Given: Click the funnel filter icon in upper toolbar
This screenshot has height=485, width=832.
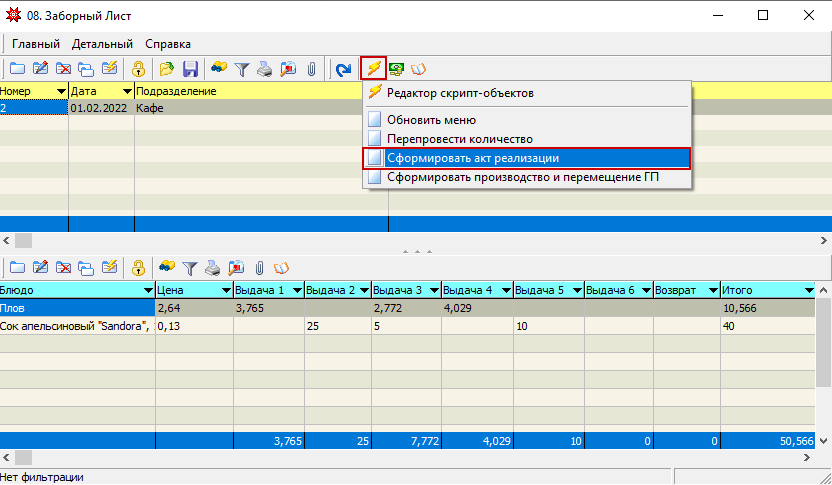Looking at the screenshot, I should coord(241,69).
